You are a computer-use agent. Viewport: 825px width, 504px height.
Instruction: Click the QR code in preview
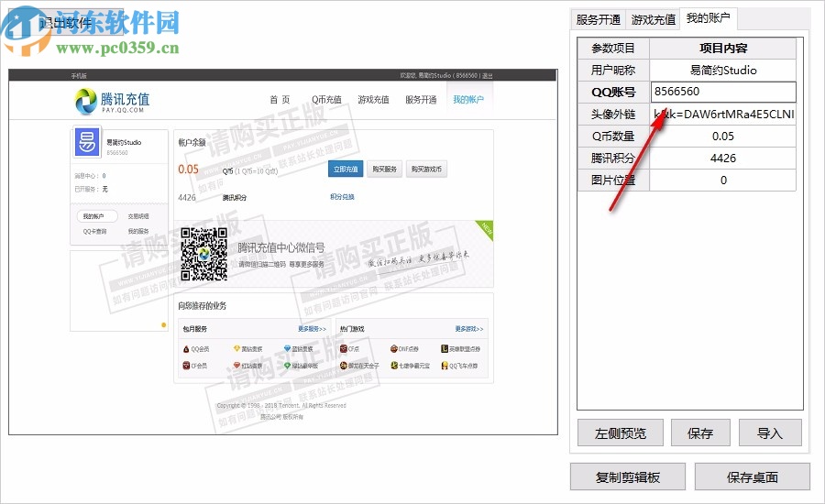(x=204, y=254)
